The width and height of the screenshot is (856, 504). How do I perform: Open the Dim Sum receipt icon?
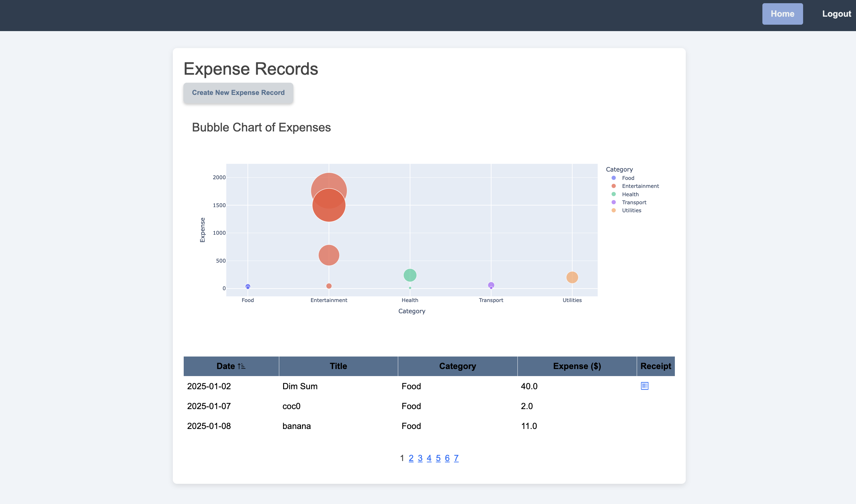(644, 386)
